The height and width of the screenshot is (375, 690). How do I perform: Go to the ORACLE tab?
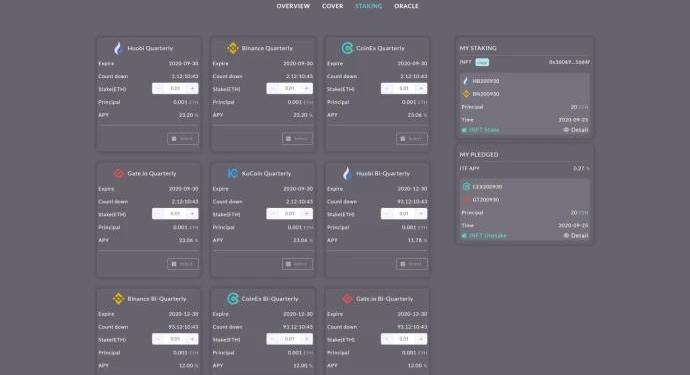(x=406, y=6)
